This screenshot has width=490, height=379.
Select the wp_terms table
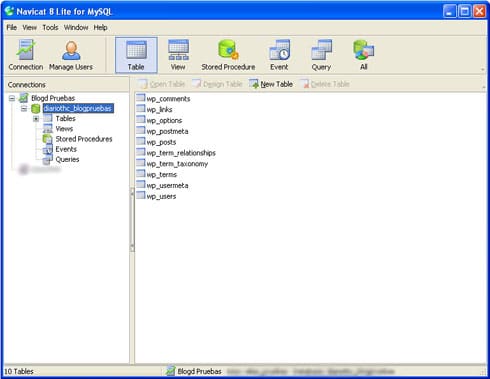click(162, 175)
